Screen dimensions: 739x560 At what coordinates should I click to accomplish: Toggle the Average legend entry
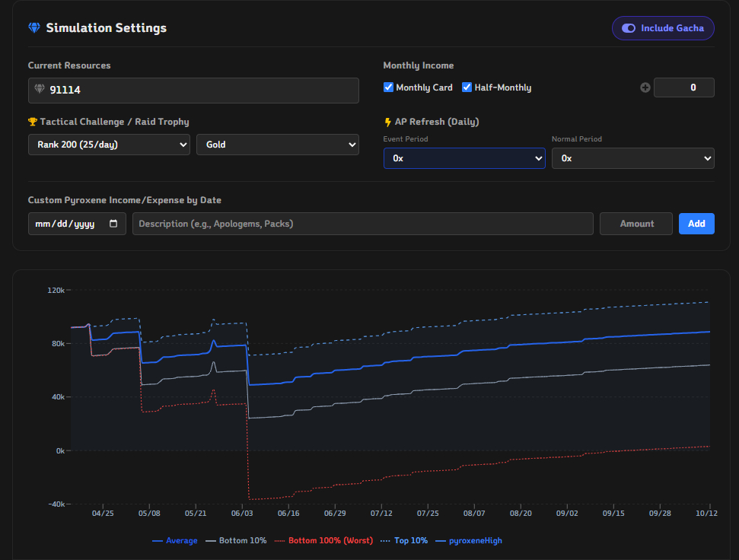(175, 541)
